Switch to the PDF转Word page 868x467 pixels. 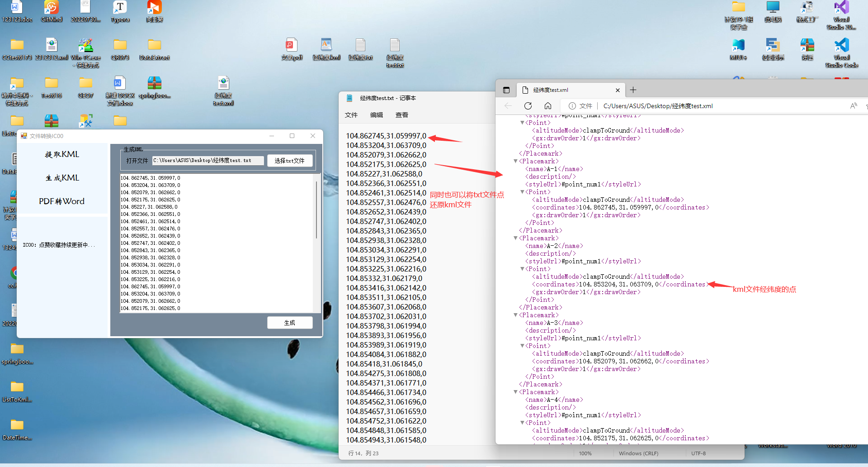click(62, 201)
